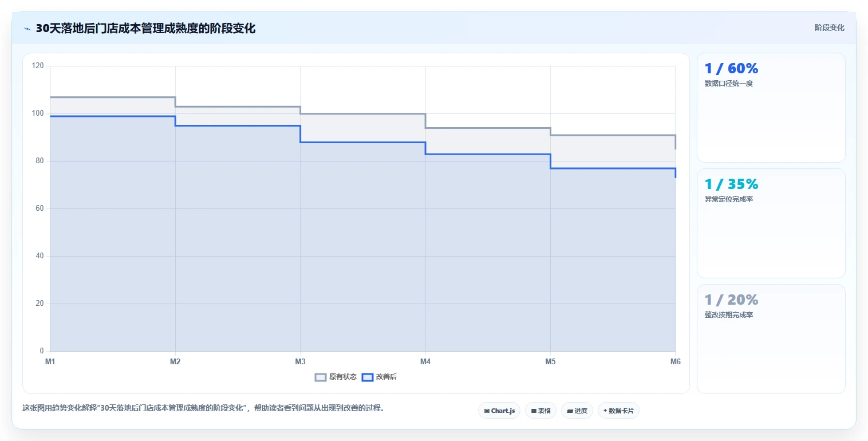Toggle the 原有状态 legend entry
The height and width of the screenshot is (441, 868).
(336, 377)
